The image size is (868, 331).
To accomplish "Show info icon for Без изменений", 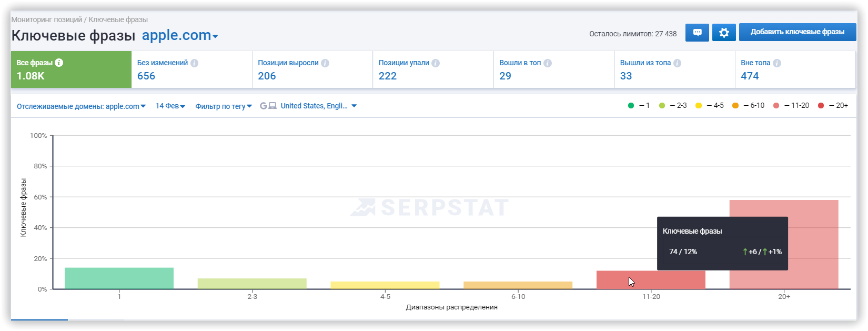I will [195, 63].
